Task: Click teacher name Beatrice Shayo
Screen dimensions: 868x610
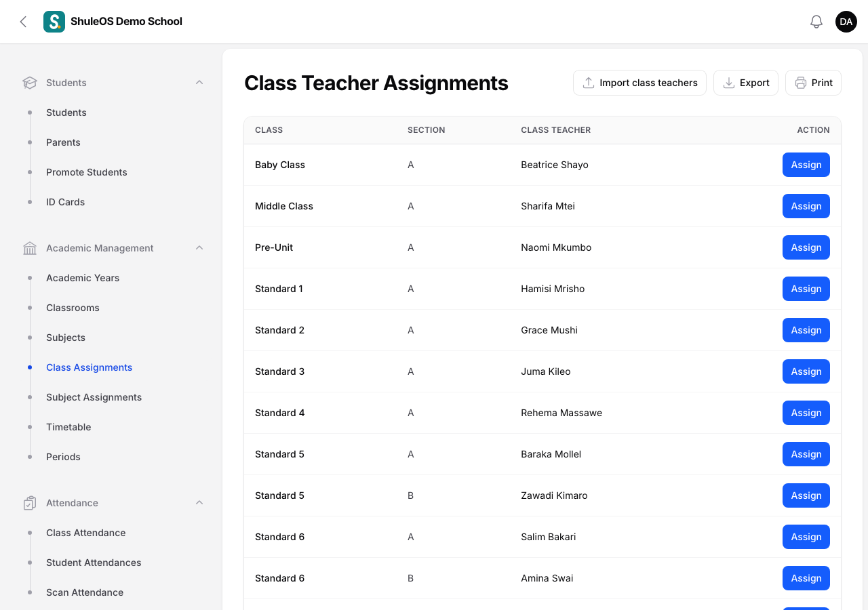Action: (555, 165)
